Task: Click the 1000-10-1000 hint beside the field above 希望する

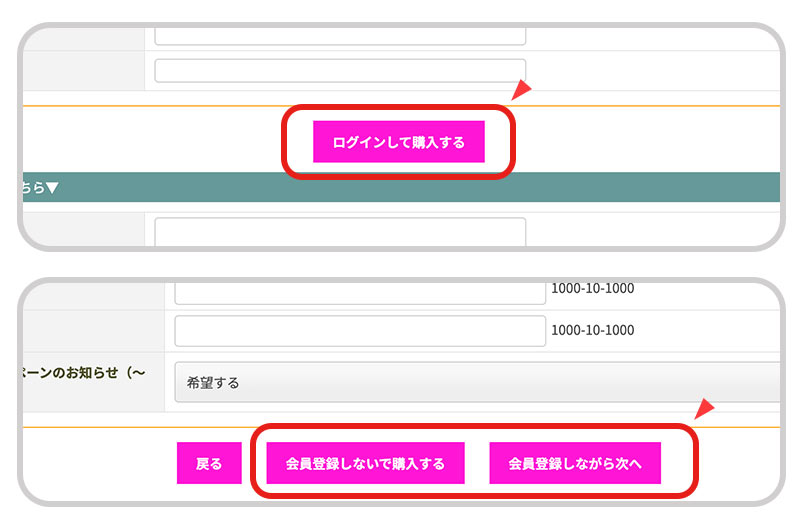Action: point(592,331)
